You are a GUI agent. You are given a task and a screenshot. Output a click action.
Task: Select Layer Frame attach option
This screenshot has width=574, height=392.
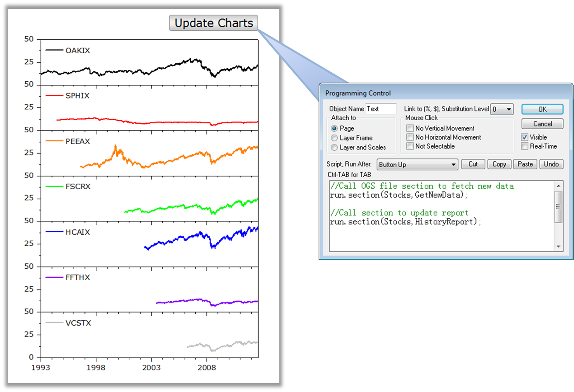[x=334, y=138]
